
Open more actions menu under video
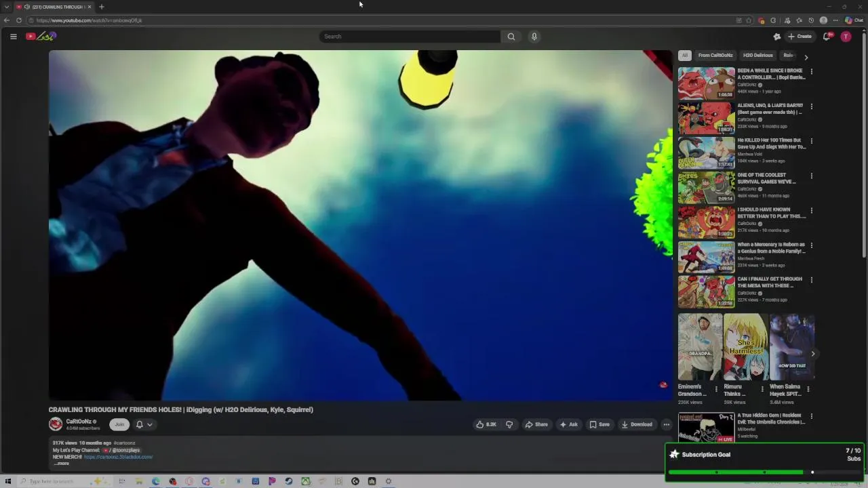(x=667, y=424)
